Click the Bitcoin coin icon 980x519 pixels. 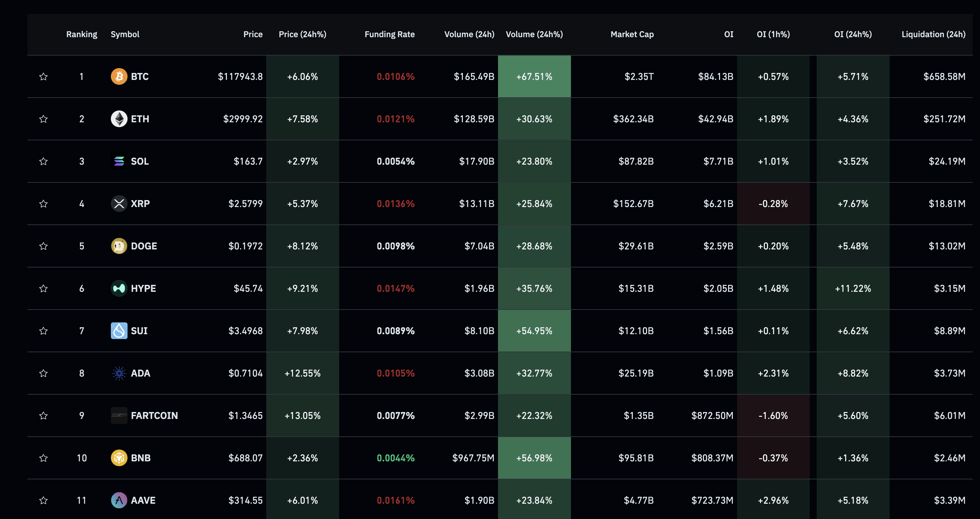pyautogui.click(x=119, y=76)
